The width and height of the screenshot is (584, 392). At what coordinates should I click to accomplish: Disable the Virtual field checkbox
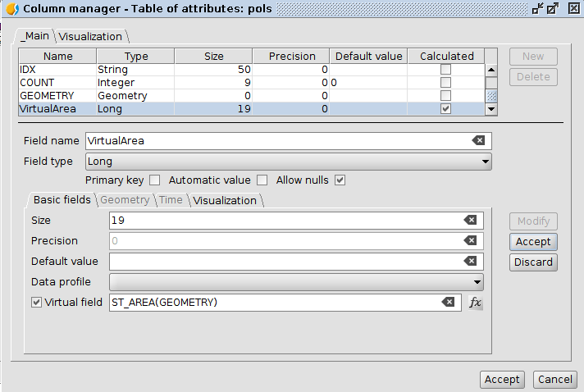[36, 303]
